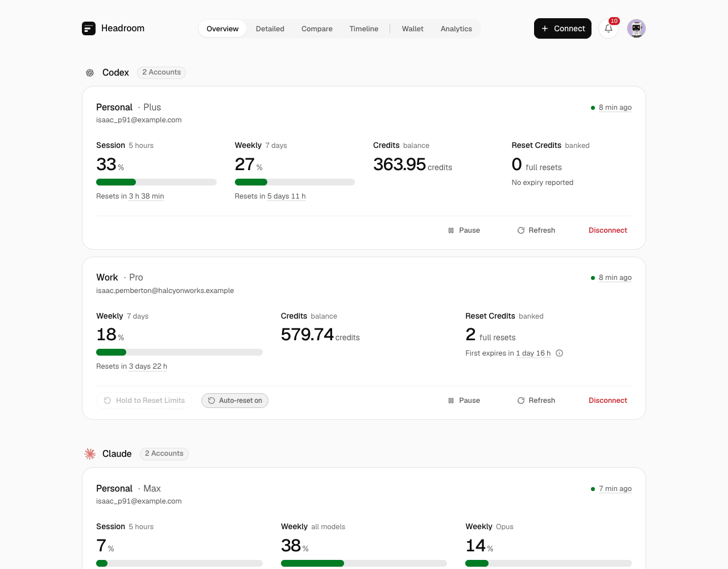
Task: Click 'No expiry reported' text
Action: click(543, 183)
